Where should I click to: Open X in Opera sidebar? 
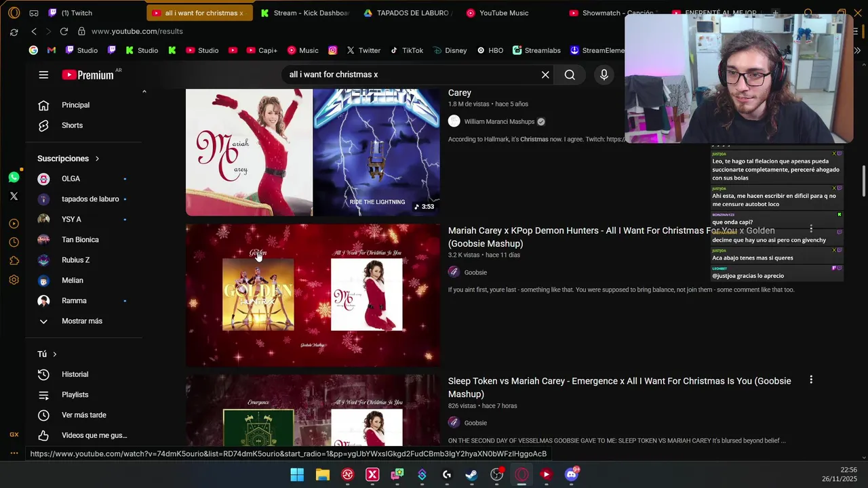(14, 197)
